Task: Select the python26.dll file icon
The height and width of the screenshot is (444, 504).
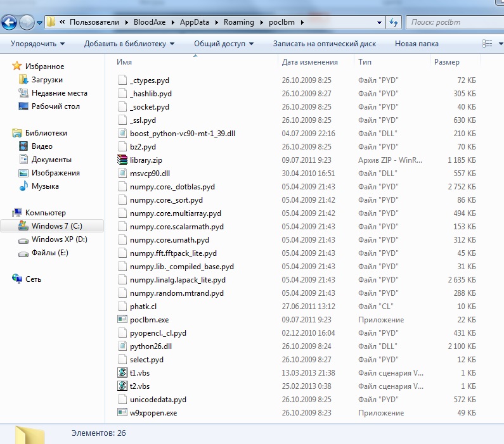Action: tap(122, 346)
